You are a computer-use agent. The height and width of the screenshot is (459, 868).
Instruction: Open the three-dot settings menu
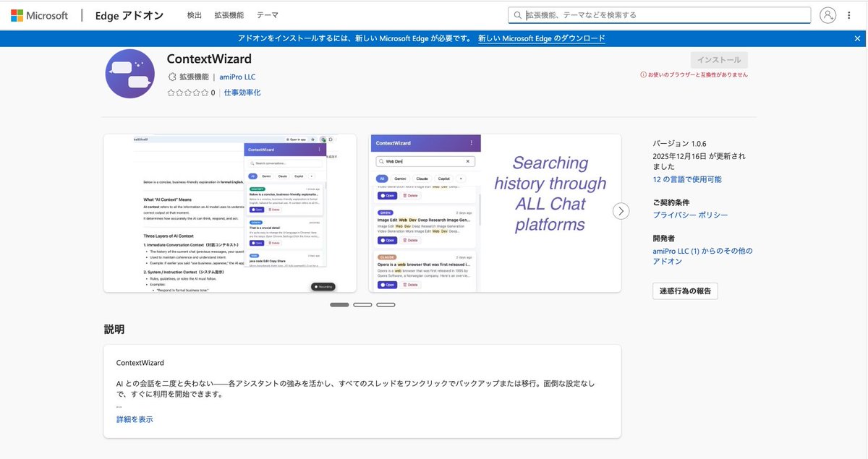pyautogui.click(x=849, y=15)
